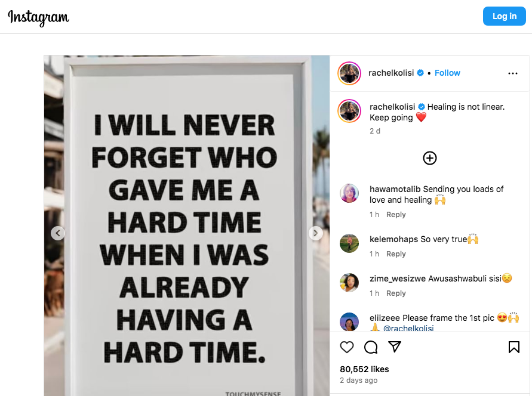Image resolution: width=532 pixels, height=396 pixels.
Task: Go to previous carousel image
Action: click(x=58, y=233)
